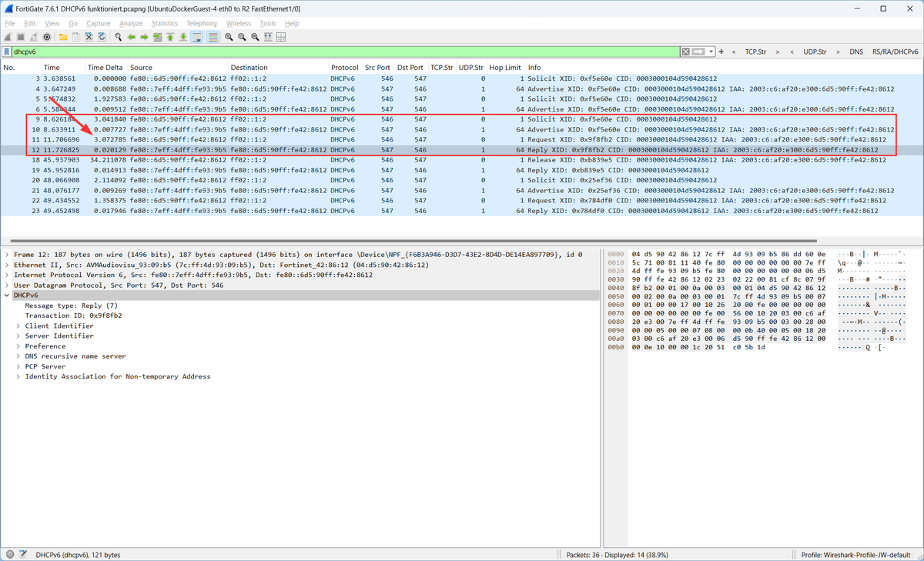Open the Telephony menu
924x561 pixels.
[x=202, y=24]
